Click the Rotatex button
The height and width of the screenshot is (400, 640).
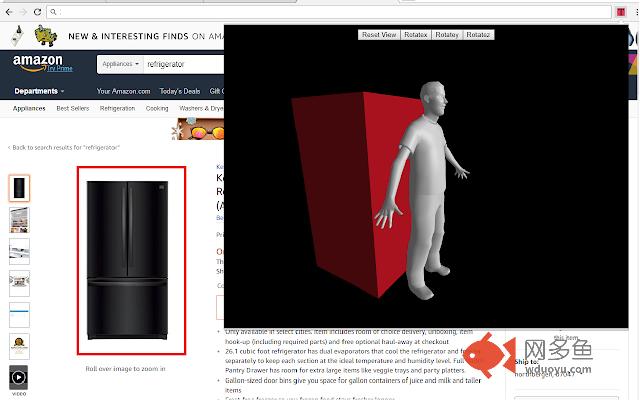click(x=416, y=35)
